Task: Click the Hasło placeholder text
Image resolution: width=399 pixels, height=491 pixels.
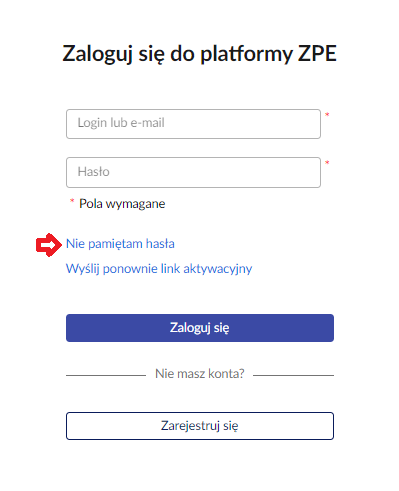Action: [94, 172]
